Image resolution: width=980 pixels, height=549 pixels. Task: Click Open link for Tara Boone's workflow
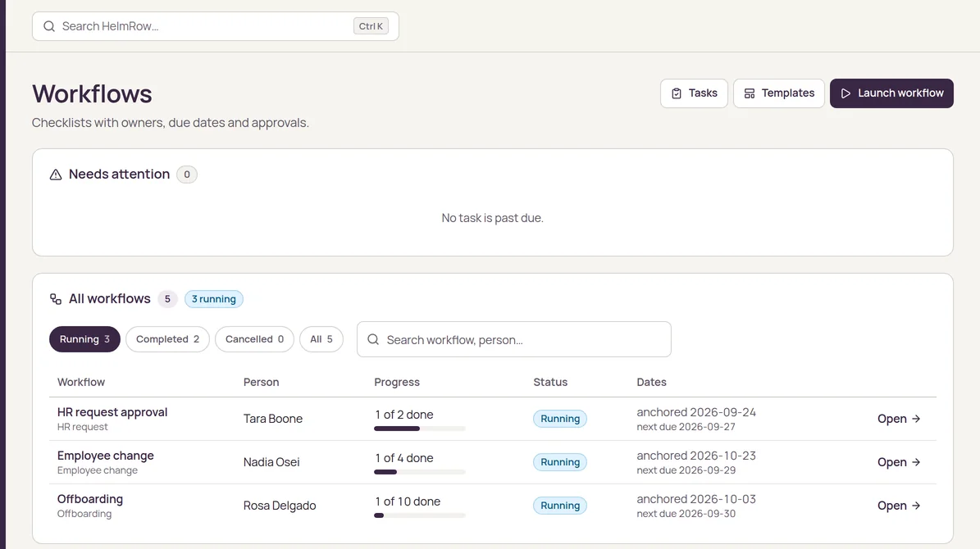899,419
